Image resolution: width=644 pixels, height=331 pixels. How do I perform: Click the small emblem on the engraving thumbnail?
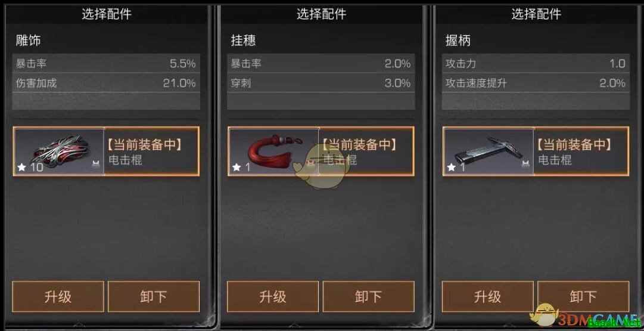(96, 164)
